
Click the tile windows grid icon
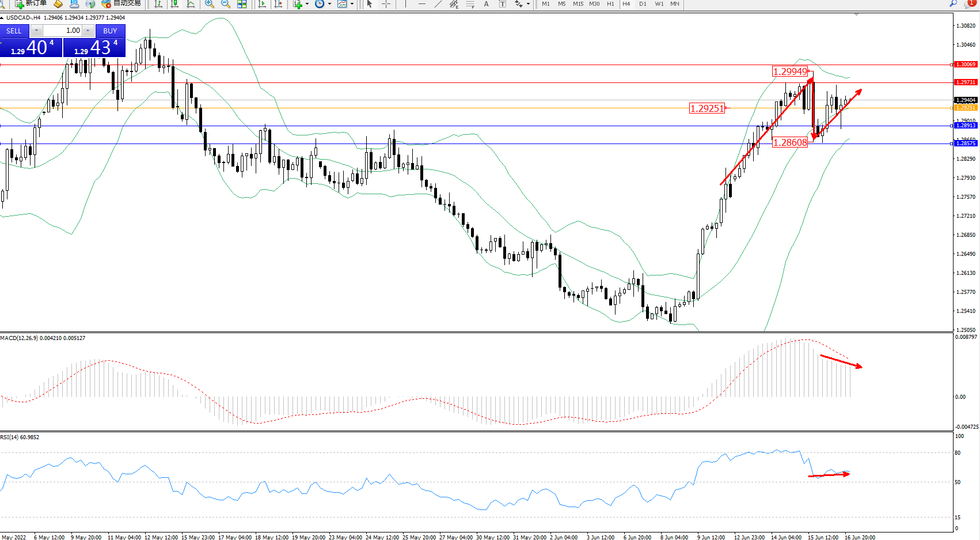(242, 4)
